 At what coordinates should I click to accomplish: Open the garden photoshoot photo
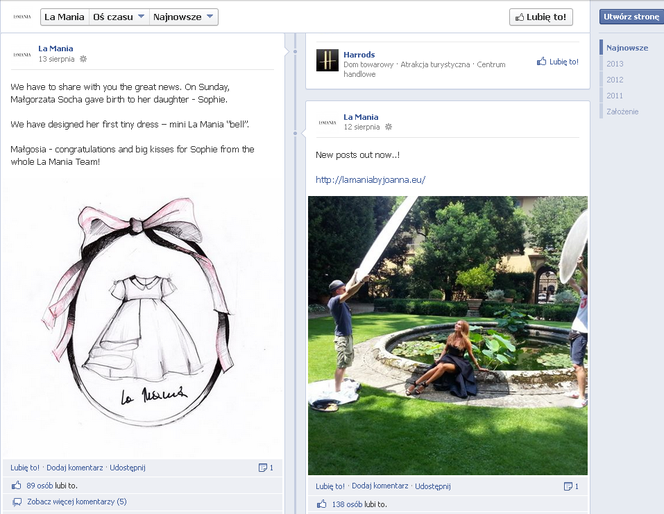448,335
